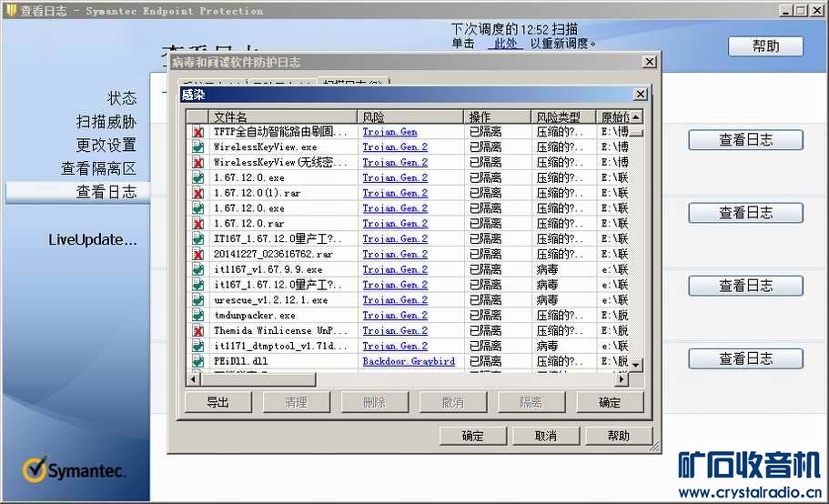Click the icon beside WirelessKeyView(无线密 row
Image resolution: width=829 pixels, height=504 pixels.
198,162
